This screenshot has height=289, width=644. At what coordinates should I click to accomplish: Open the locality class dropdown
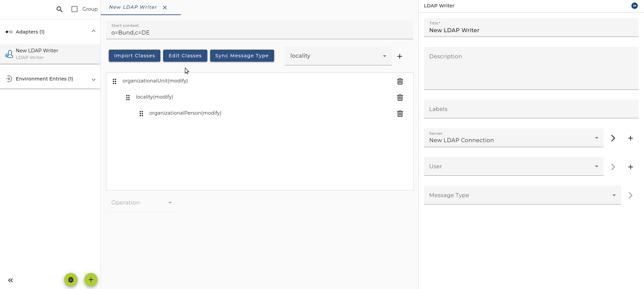pyautogui.click(x=338, y=56)
